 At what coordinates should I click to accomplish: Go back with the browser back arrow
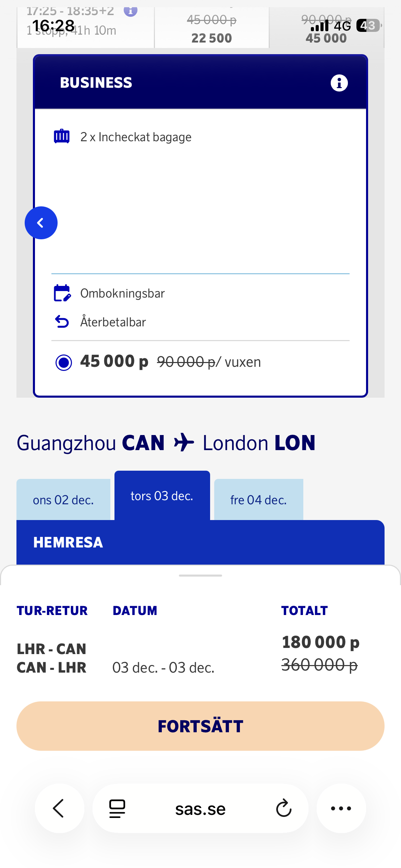59,808
